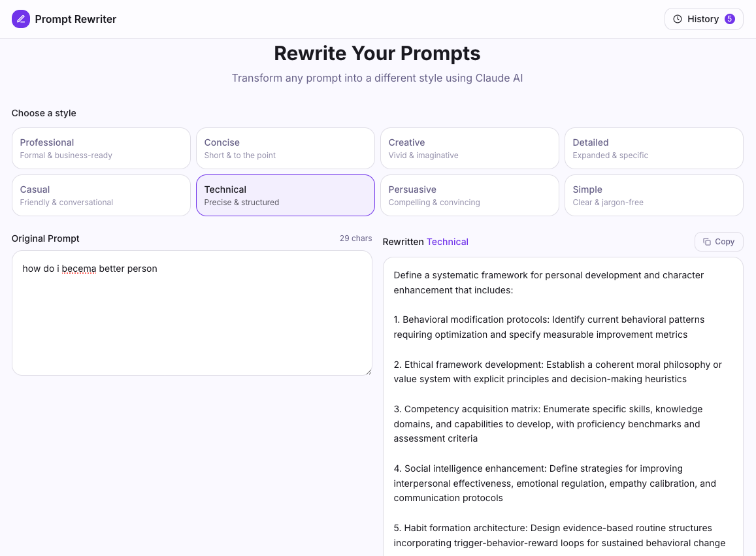Select the Casual style card
The image size is (756, 556).
click(x=101, y=195)
